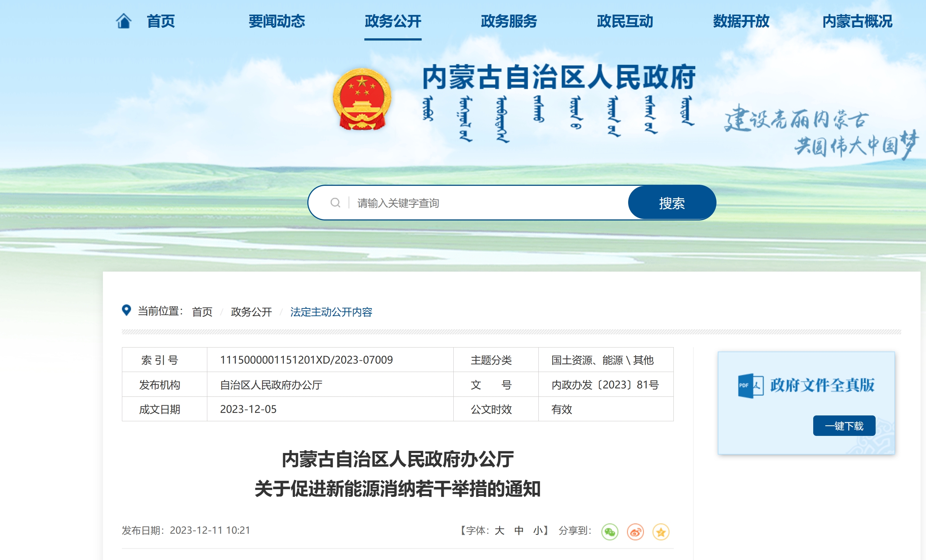This screenshot has height=560, width=926.
Task: Go to 政务公开 in breadcrumb
Action: click(x=251, y=311)
